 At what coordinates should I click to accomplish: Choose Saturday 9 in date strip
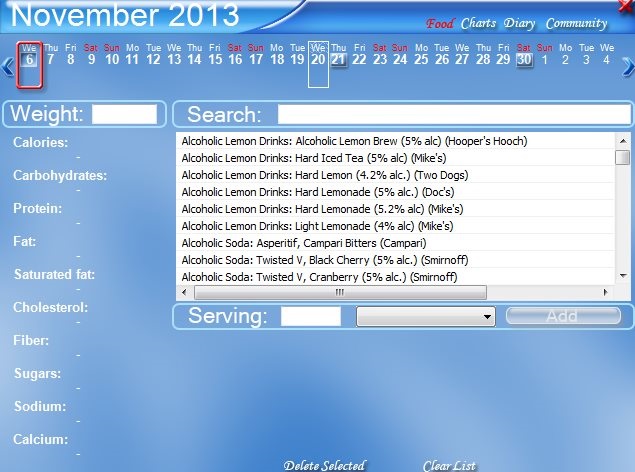[91, 55]
